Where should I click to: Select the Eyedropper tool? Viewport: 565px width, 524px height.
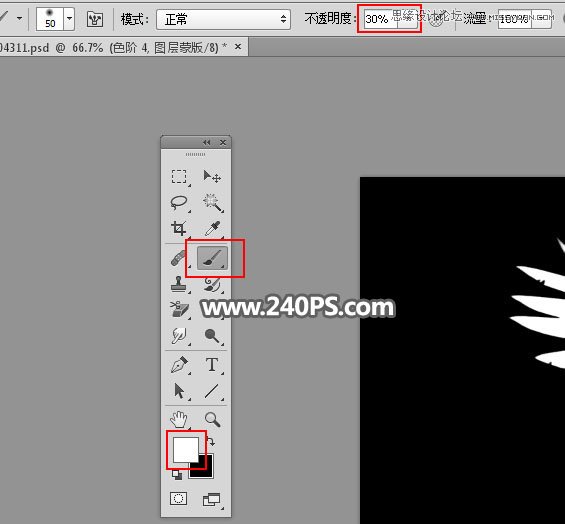click(212, 228)
